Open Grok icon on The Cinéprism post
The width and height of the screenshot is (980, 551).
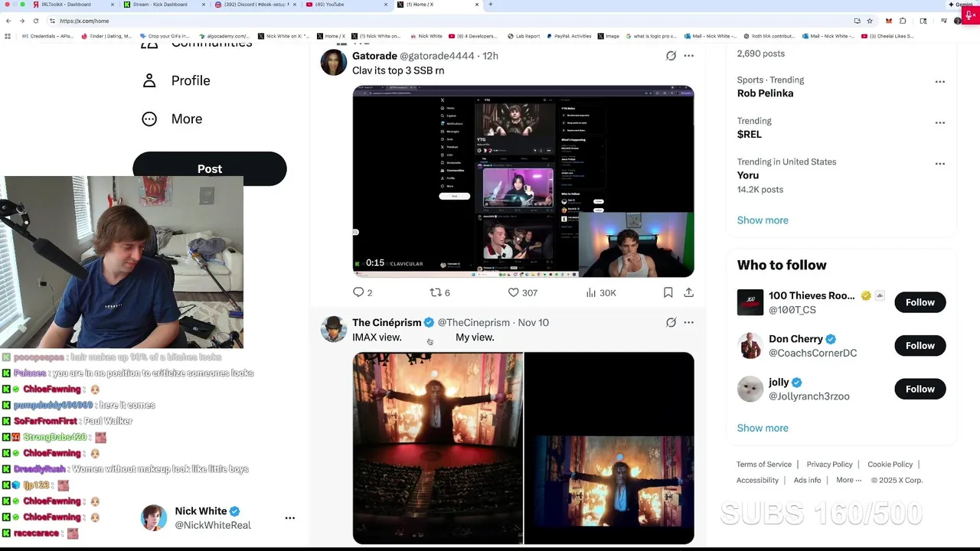(x=671, y=322)
